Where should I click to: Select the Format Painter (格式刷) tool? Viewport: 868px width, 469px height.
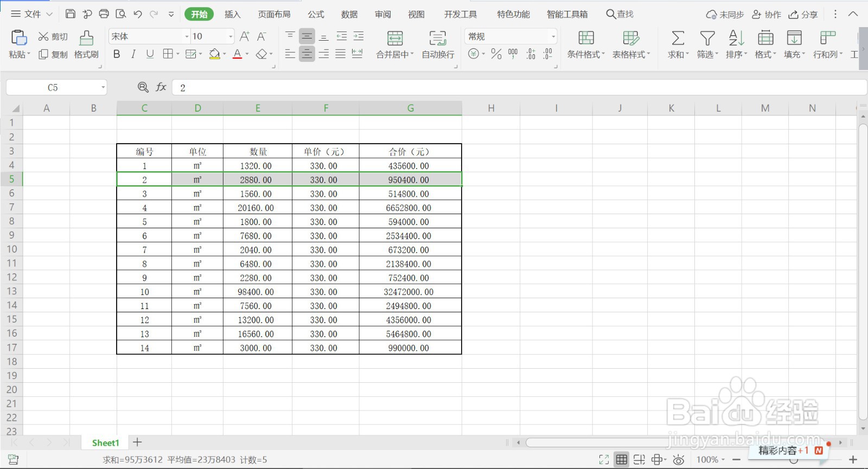86,44
